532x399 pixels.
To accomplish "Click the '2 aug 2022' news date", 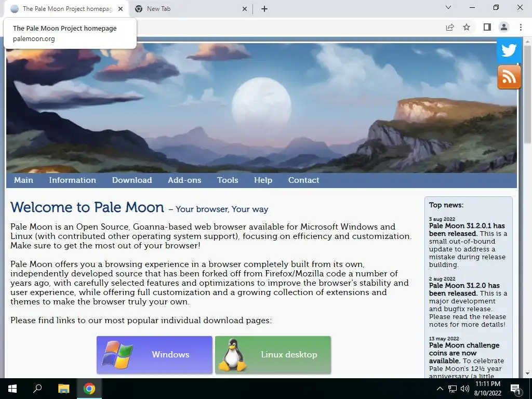I will [442, 279].
